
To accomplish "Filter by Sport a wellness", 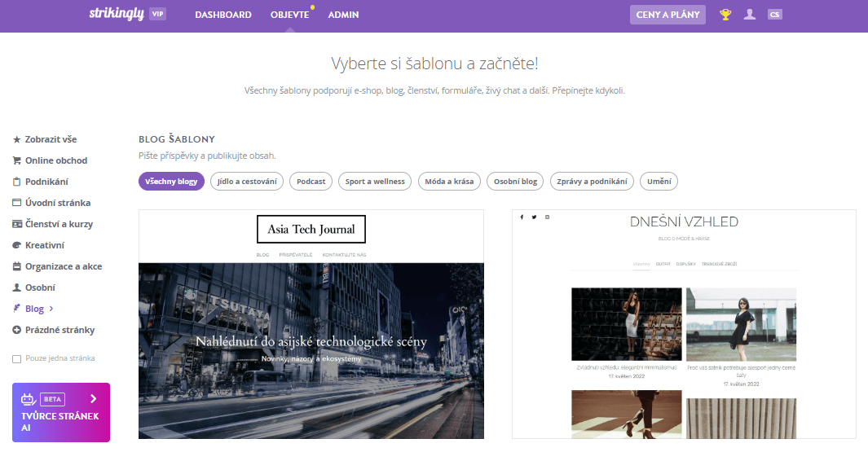I will point(375,182).
